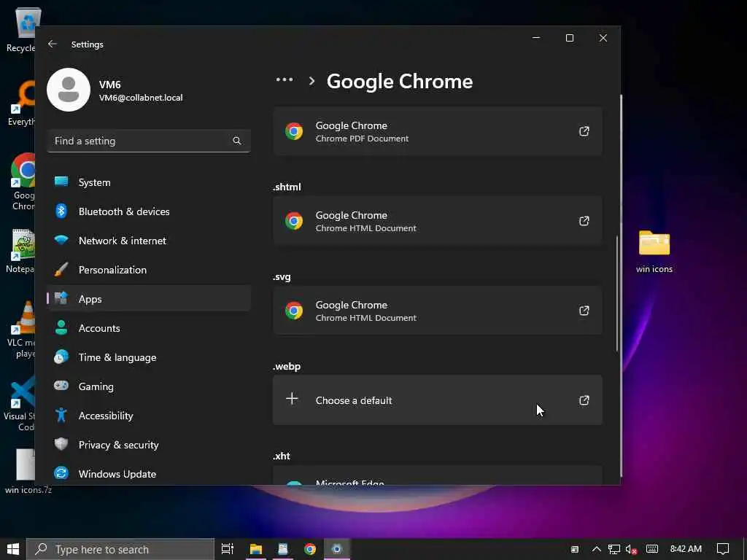Image resolution: width=747 pixels, height=560 pixels.
Task: Click the Time & language globe-clock icon
Action: 61,357
